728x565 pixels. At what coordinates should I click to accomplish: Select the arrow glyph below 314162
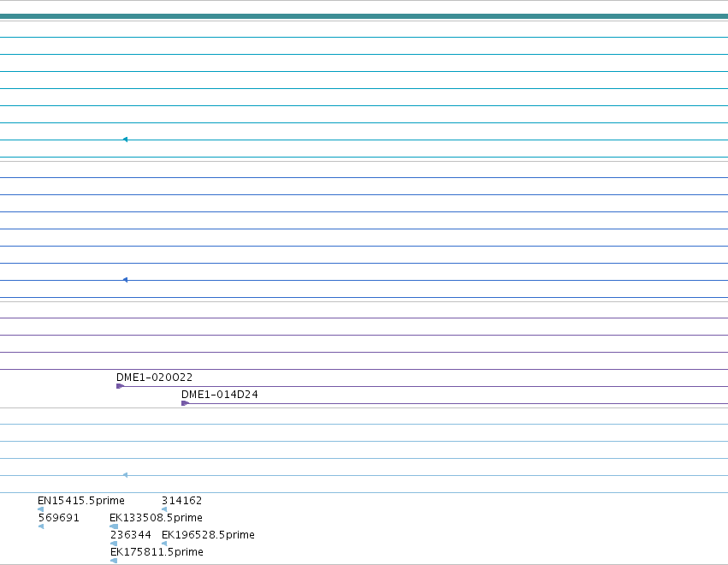coord(164,509)
